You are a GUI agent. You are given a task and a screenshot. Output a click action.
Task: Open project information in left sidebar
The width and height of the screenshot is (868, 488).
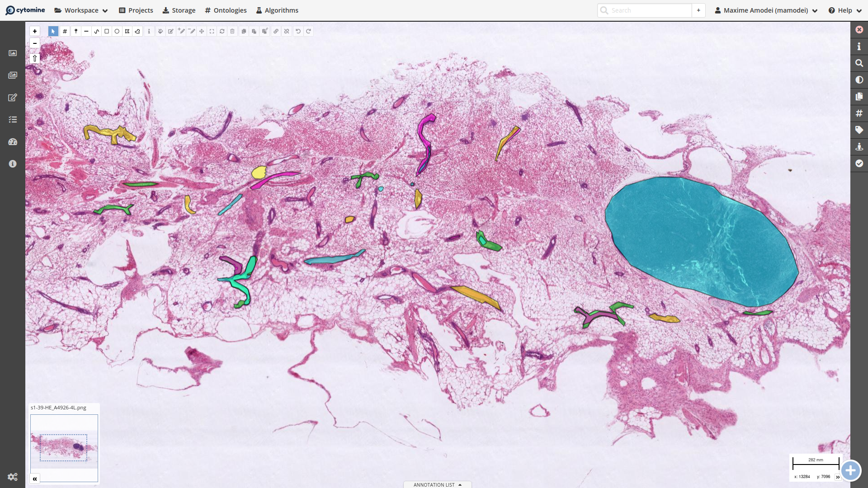point(13,164)
